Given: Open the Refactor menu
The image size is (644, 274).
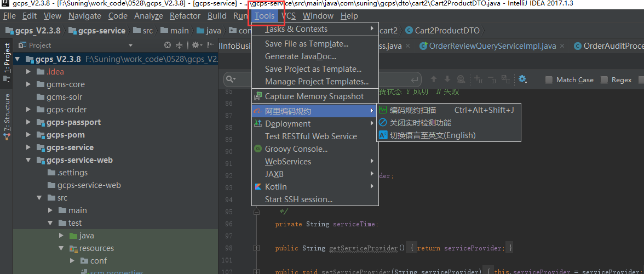Looking at the screenshot, I should 185,16.
